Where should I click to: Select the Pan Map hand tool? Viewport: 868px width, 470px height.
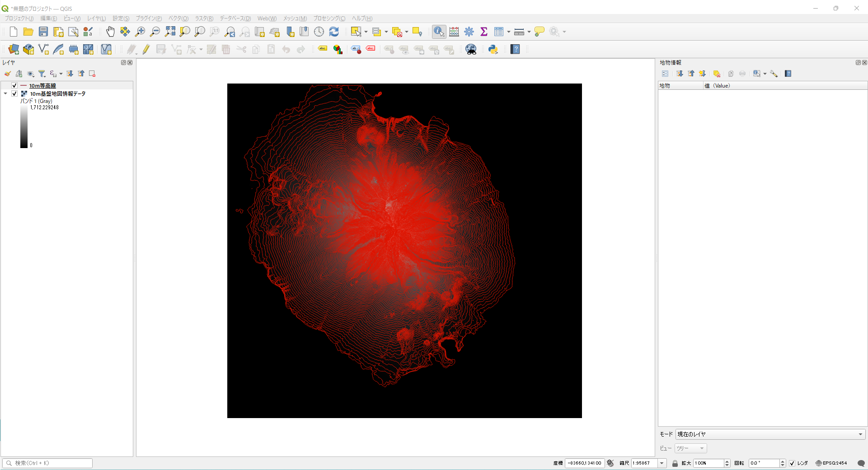pyautogui.click(x=110, y=32)
